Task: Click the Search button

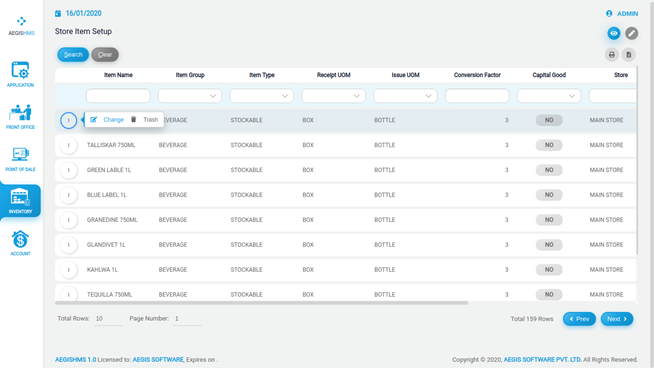Action: (73, 55)
